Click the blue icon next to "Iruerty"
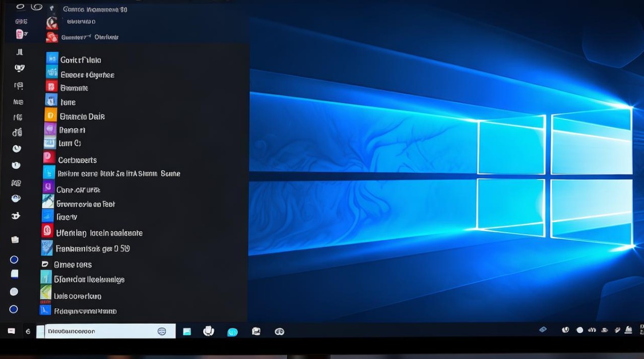The height and width of the screenshot is (359, 644). tap(48, 216)
